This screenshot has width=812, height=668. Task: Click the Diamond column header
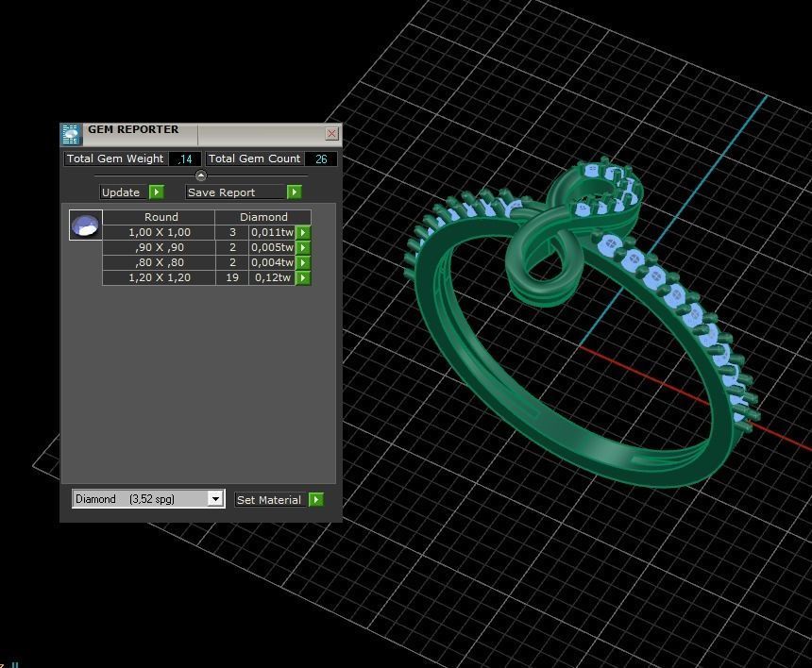263,217
